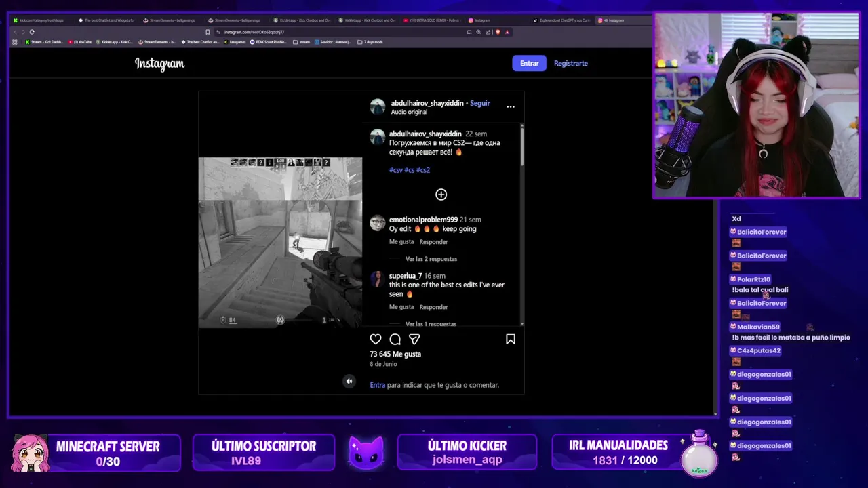The width and height of the screenshot is (868, 488).
Task: Follow abdulhairov_shayxiddin with Seguir
Action: pos(479,103)
